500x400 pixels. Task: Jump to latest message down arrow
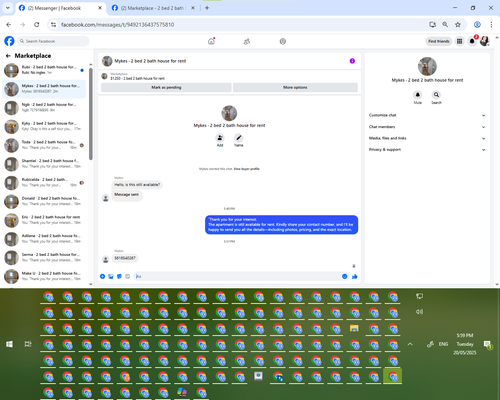(x=354, y=266)
